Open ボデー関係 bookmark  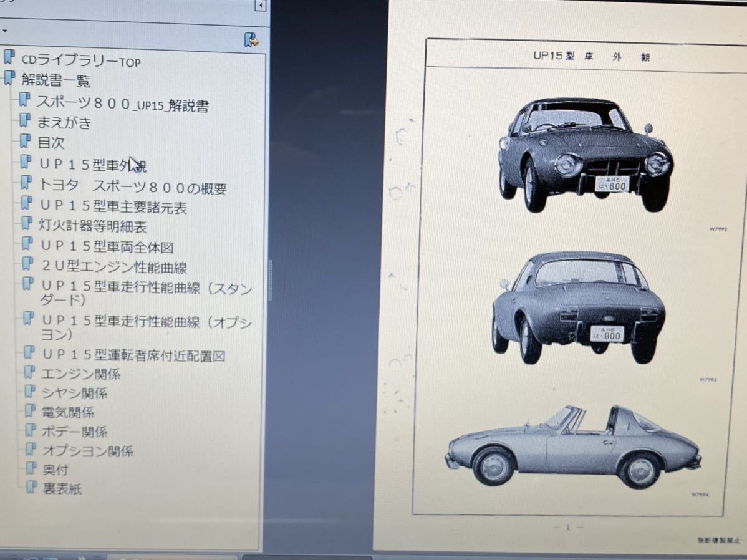click(75, 432)
